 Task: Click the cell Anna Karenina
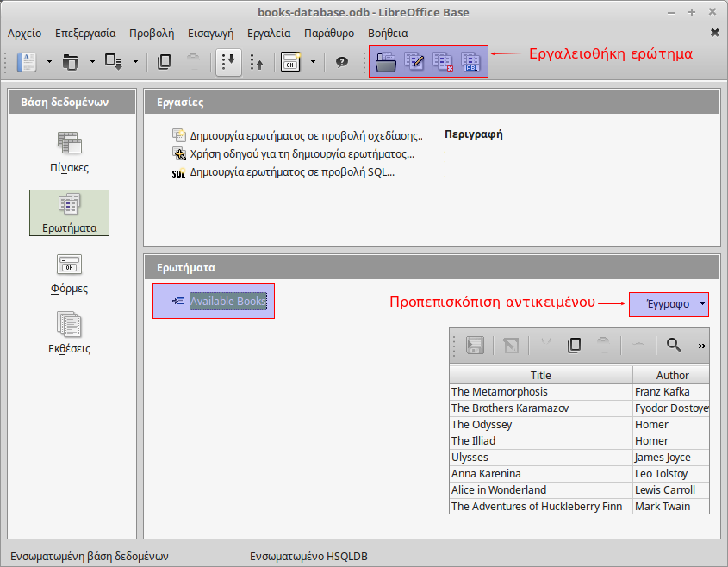[x=541, y=474]
